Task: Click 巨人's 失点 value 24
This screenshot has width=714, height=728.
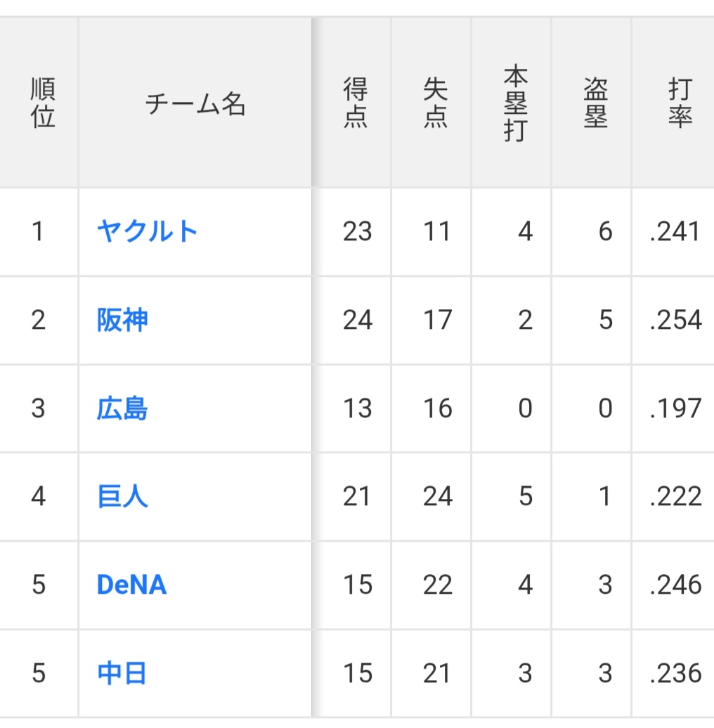Action: [437, 497]
